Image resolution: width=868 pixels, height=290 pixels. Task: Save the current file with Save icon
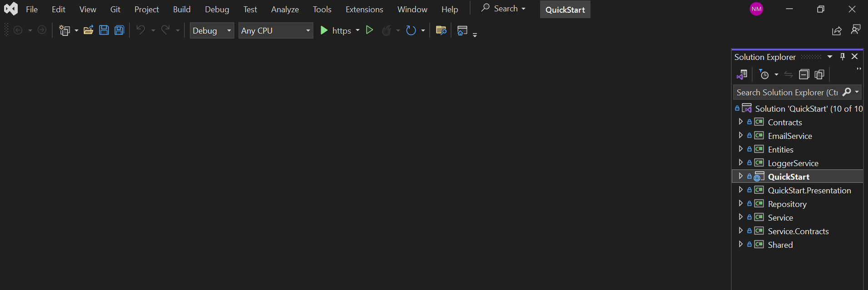[104, 30]
